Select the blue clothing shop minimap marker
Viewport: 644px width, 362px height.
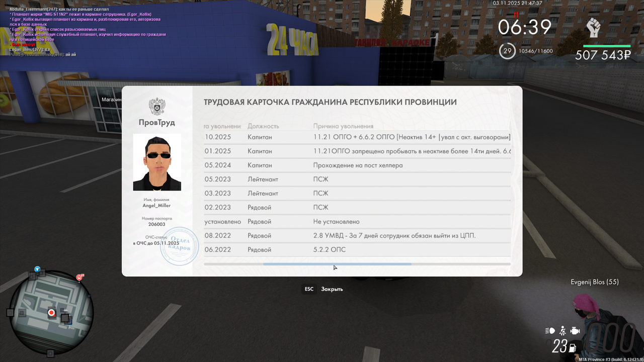click(x=37, y=269)
